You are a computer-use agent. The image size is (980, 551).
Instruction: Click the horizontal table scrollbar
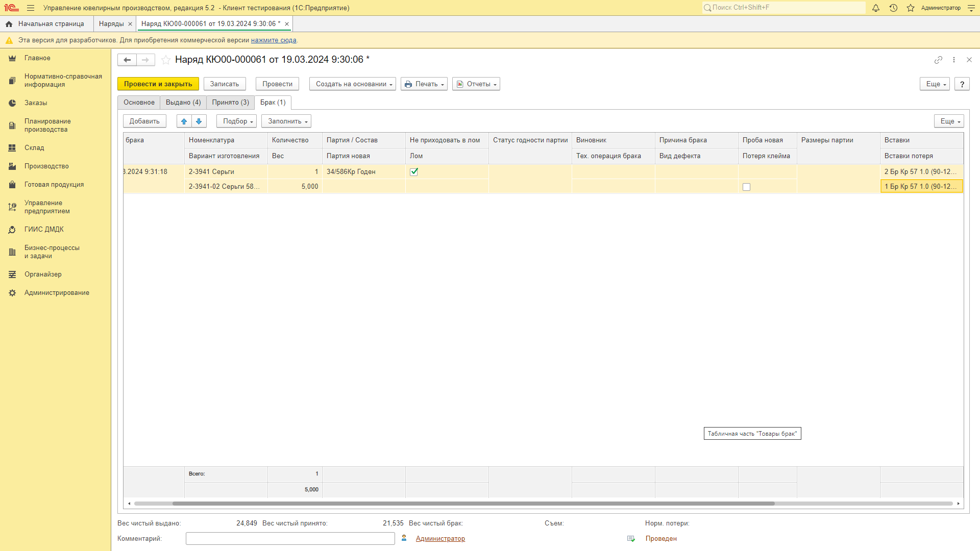[473, 504]
